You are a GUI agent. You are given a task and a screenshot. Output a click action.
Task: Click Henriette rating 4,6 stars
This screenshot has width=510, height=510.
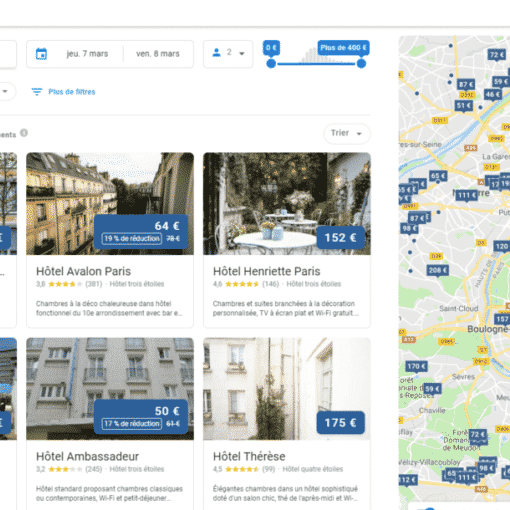(x=242, y=284)
